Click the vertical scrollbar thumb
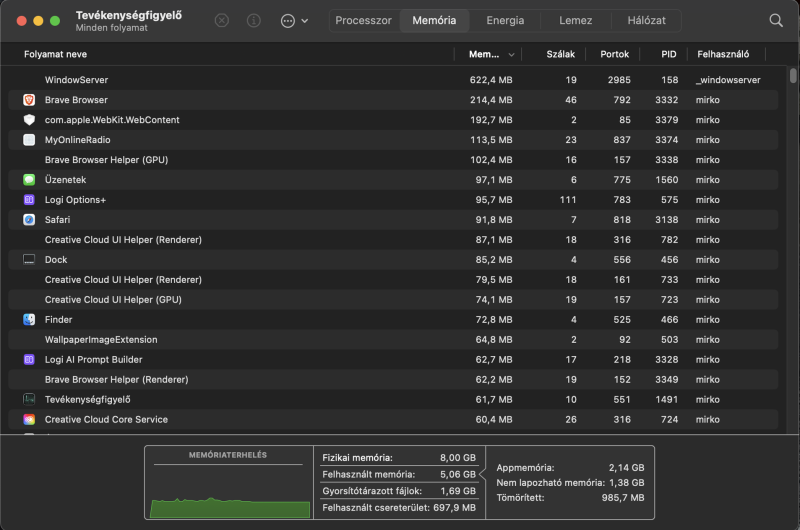The image size is (800, 530). click(x=793, y=75)
